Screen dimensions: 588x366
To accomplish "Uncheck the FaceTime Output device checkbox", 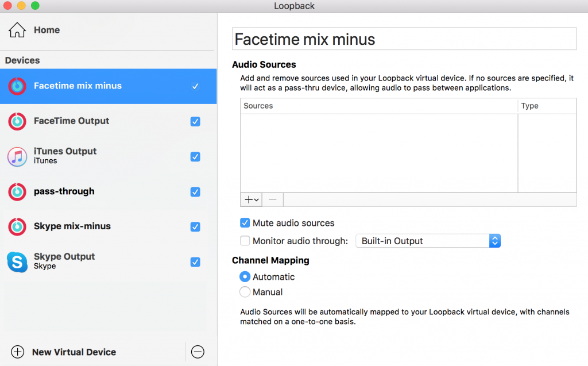I will point(195,122).
